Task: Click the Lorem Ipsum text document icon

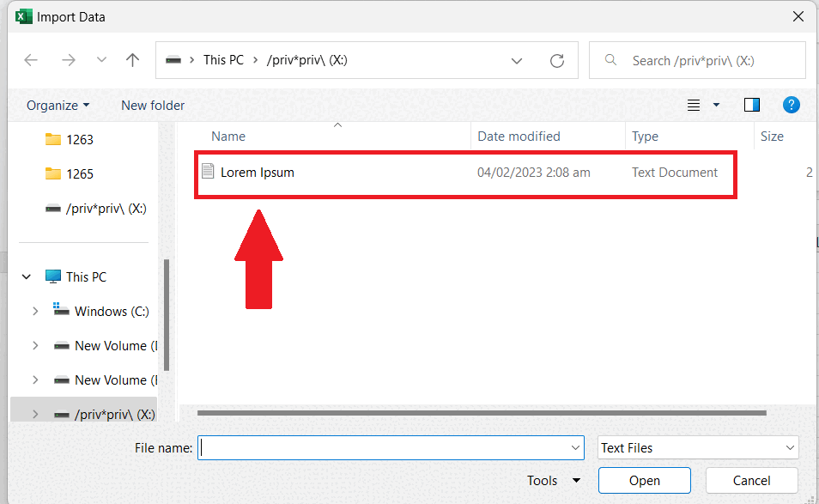Action: tap(209, 172)
